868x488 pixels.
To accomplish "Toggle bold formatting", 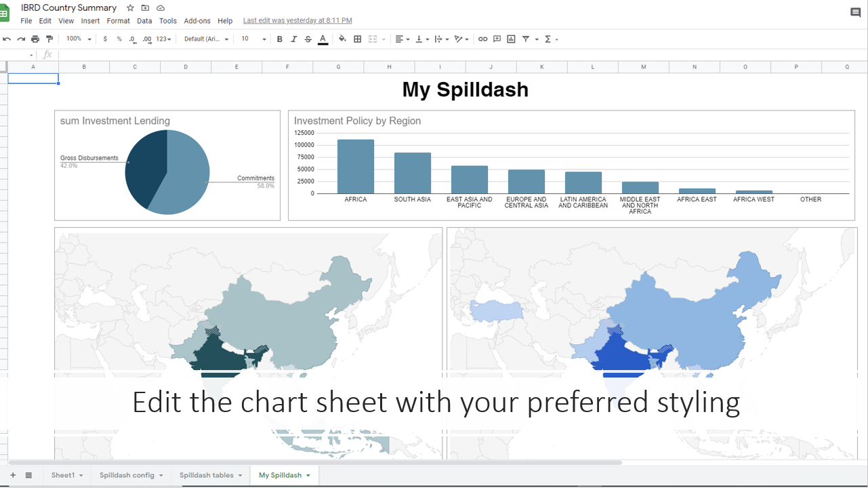I will (x=279, y=39).
